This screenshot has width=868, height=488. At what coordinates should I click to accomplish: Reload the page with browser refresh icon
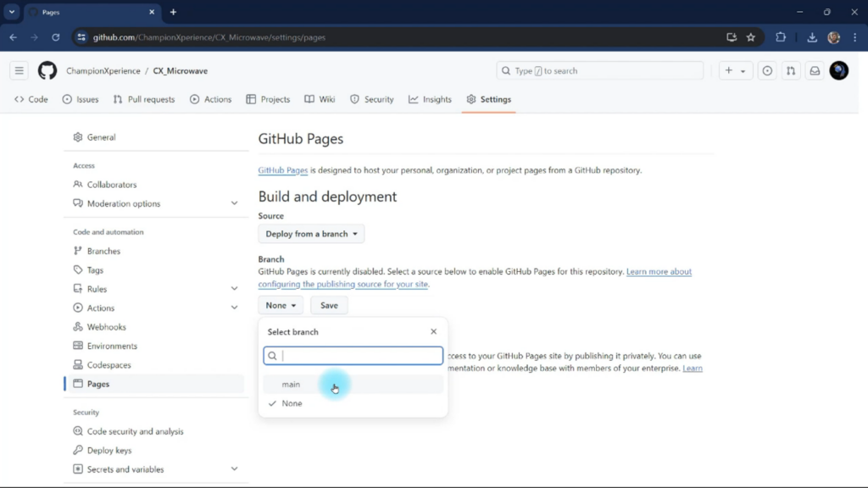[56, 37]
